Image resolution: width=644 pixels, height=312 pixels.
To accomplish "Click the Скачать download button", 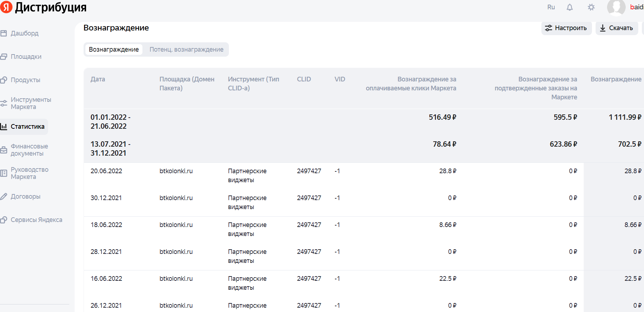I will (x=616, y=28).
